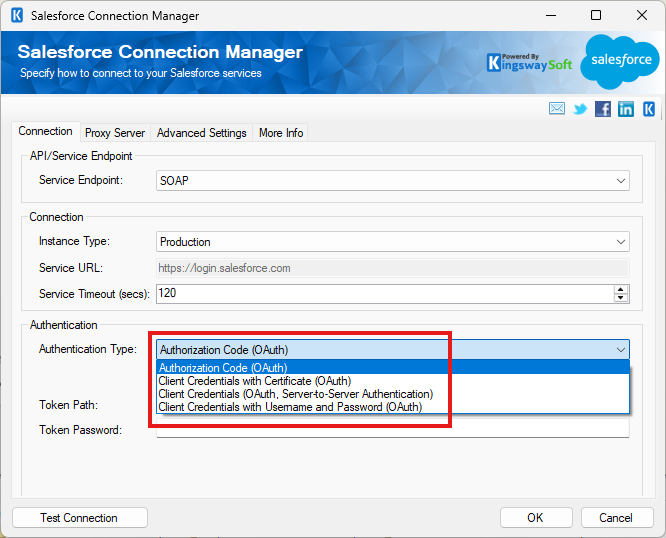666x538 pixels.
Task: Click the Salesforce cloud logo
Action: tap(620, 61)
